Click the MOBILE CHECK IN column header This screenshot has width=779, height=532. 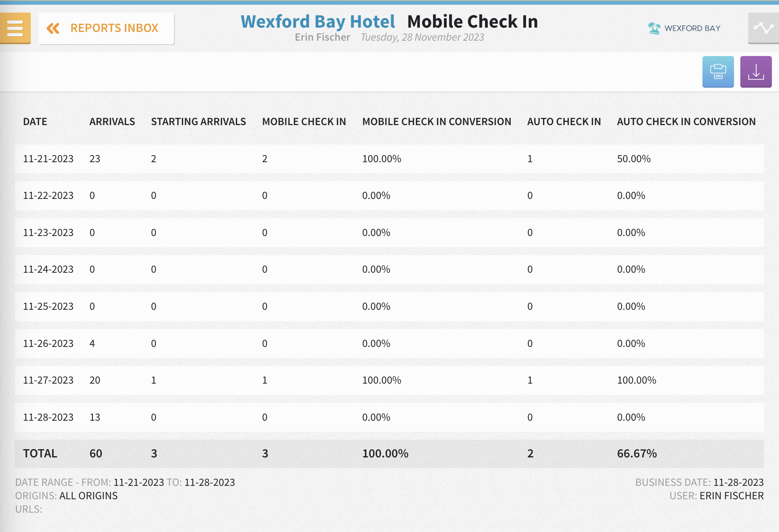tap(304, 122)
